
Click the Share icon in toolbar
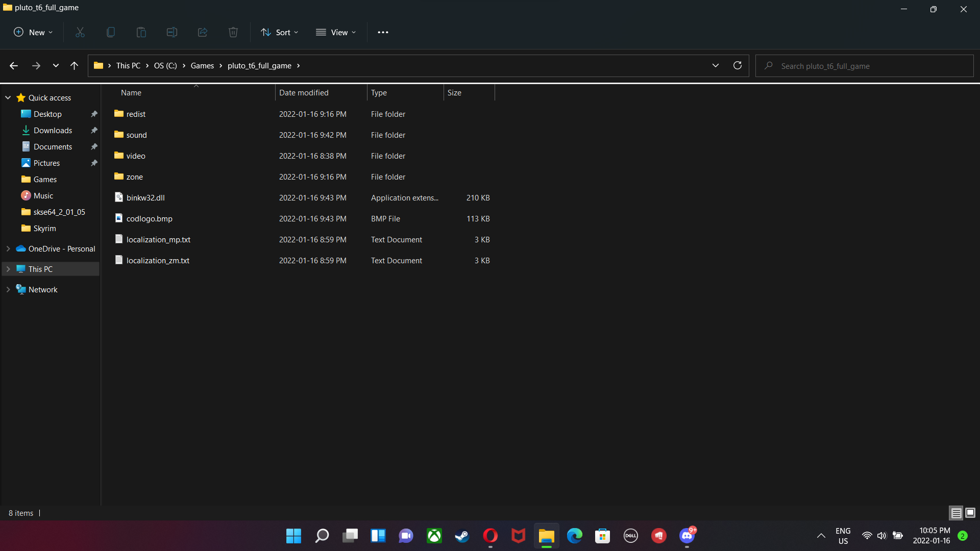(x=203, y=32)
